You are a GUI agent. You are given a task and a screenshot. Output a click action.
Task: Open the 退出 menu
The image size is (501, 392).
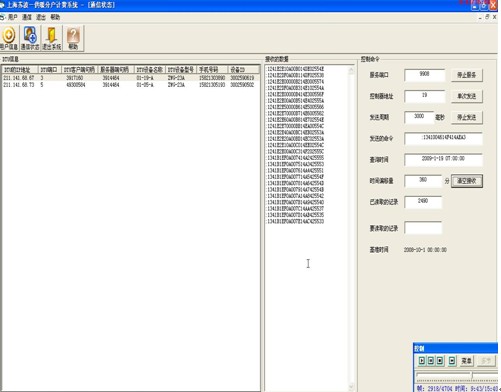pyautogui.click(x=41, y=17)
